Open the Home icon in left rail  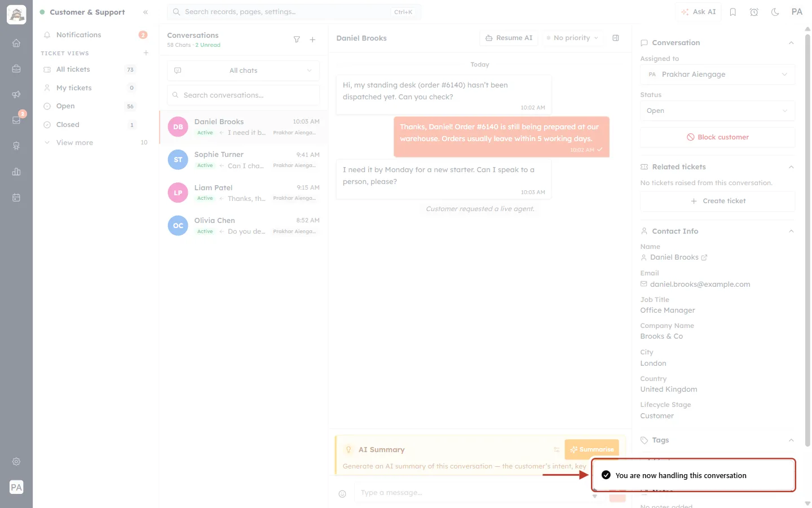click(16, 43)
